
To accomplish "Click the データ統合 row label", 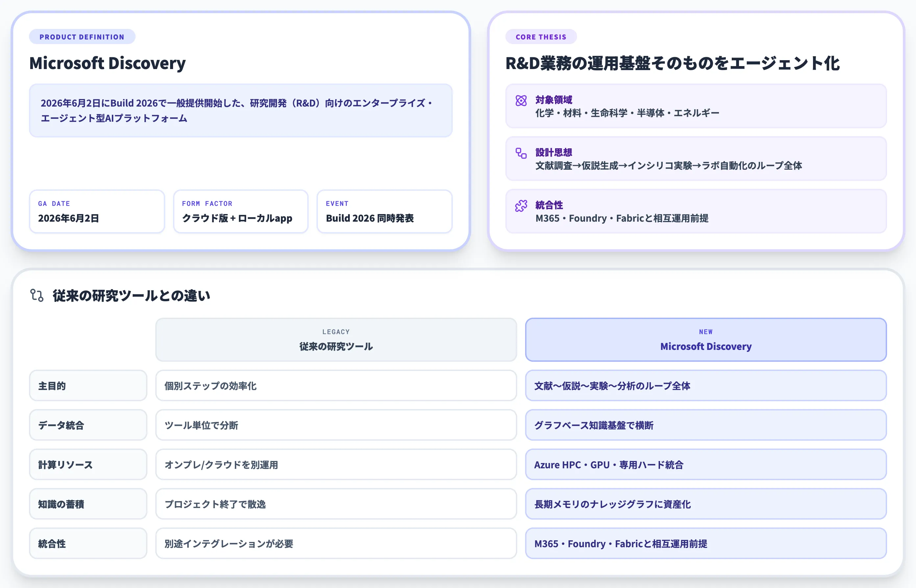I will tap(88, 425).
